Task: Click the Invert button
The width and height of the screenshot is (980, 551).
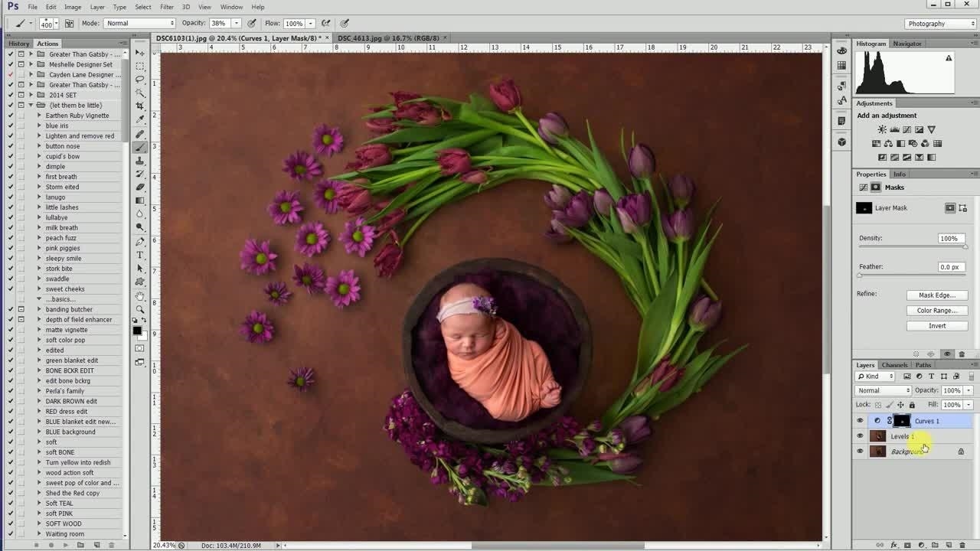Action: coord(937,326)
